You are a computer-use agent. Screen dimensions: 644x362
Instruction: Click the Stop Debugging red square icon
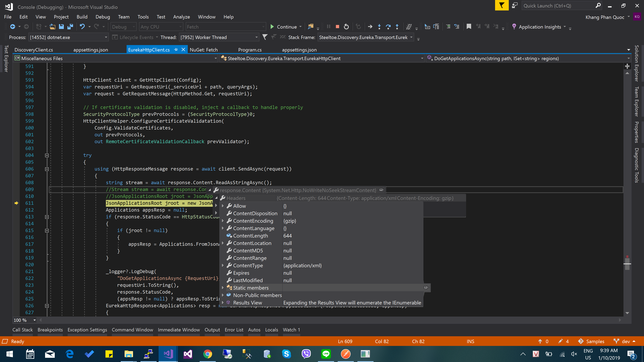click(337, 27)
